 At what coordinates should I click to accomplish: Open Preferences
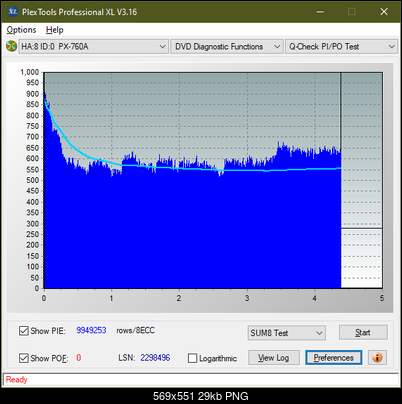point(333,358)
